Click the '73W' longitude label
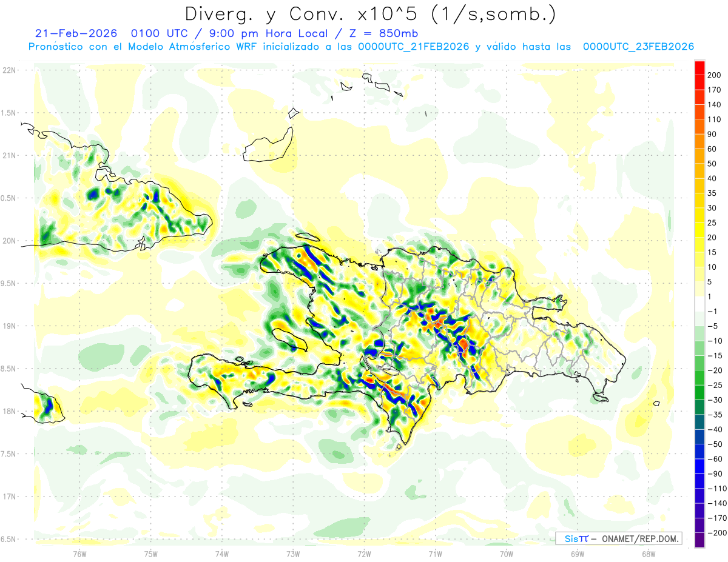728x562 pixels. coord(293,553)
